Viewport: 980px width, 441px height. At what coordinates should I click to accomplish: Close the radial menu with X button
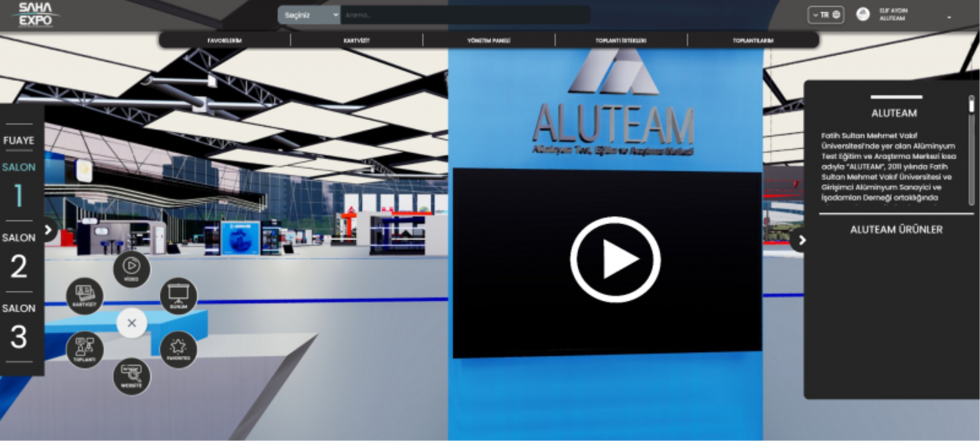tap(132, 323)
